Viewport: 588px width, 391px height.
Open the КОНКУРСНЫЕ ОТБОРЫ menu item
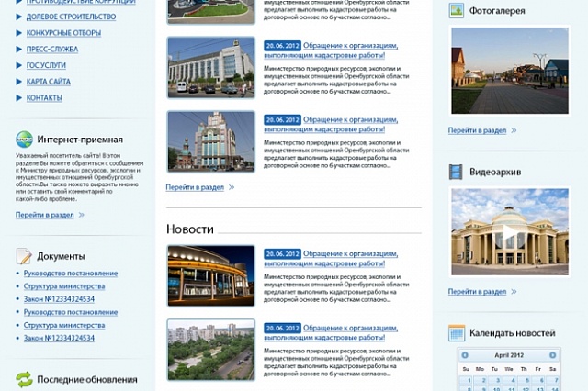[63, 33]
